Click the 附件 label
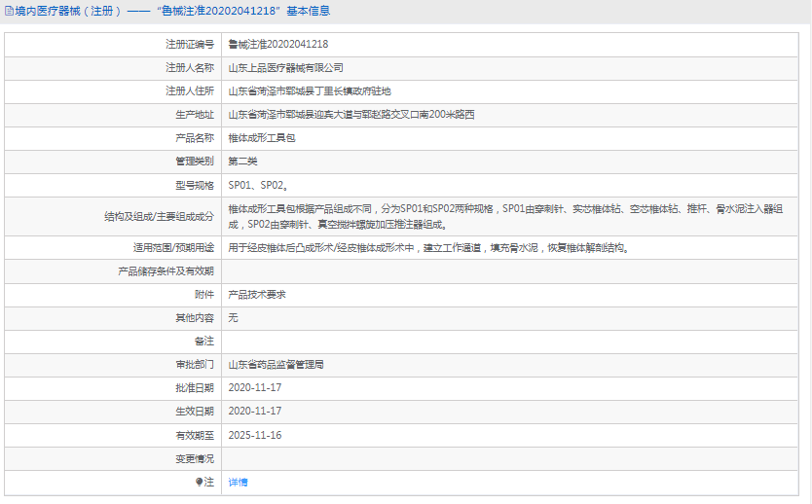The width and height of the screenshot is (812, 504). [x=204, y=295]
